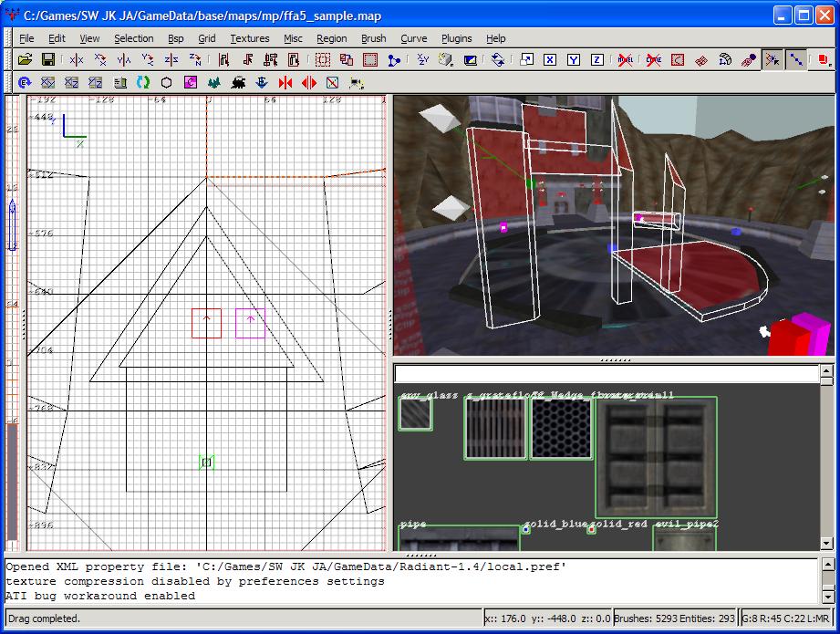
Task: Click the Select Touching icon
Action: click(247, 59)
